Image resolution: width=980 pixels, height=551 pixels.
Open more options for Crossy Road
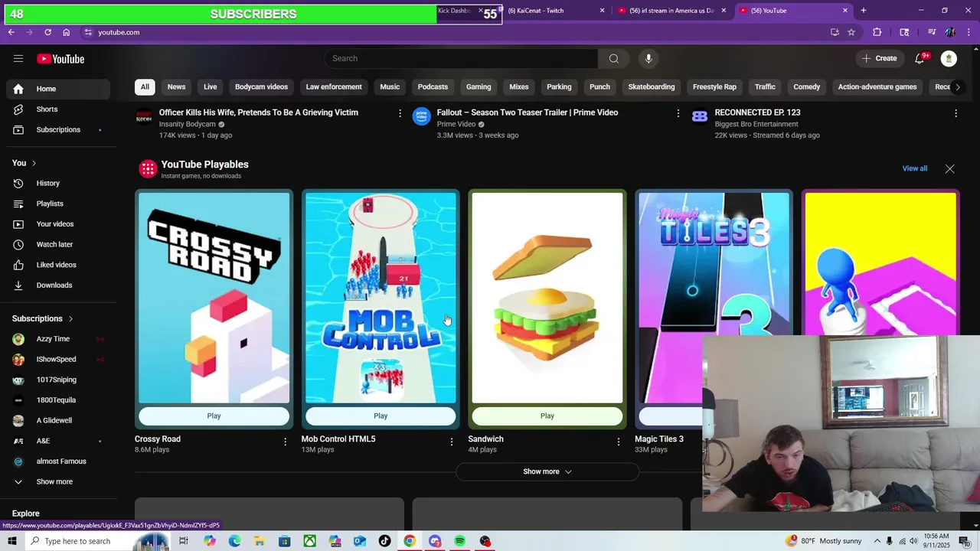click(x=285, y=442)
